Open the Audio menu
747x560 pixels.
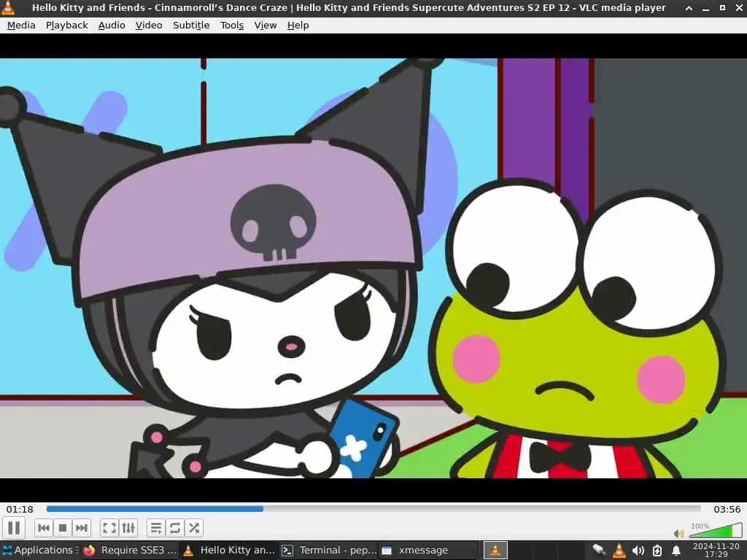[x=112, y=26]
